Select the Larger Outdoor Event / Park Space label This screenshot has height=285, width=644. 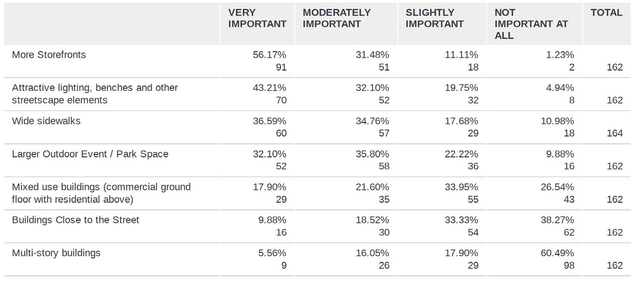(90, 154)
